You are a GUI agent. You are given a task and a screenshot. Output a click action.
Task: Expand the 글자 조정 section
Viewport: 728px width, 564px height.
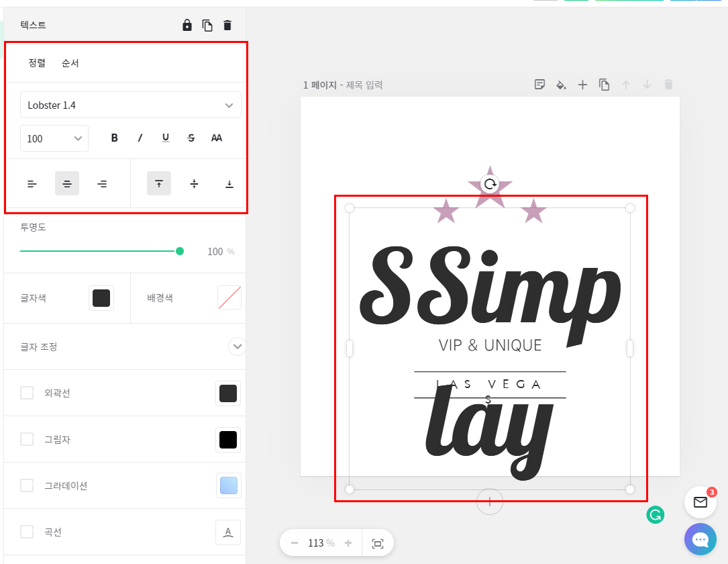[x=238, y=346]
